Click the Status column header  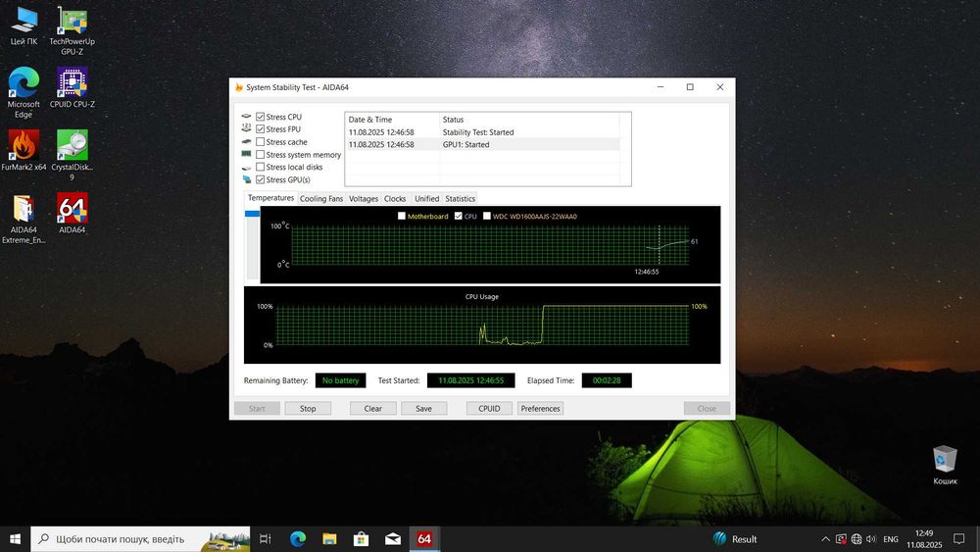click(530, 120)
